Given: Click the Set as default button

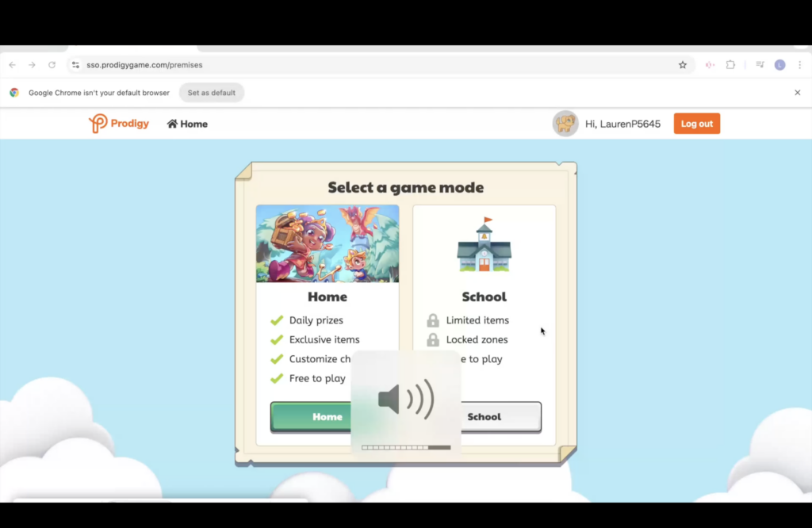Looking at the screenshot, I should click(x=211, y=93).
